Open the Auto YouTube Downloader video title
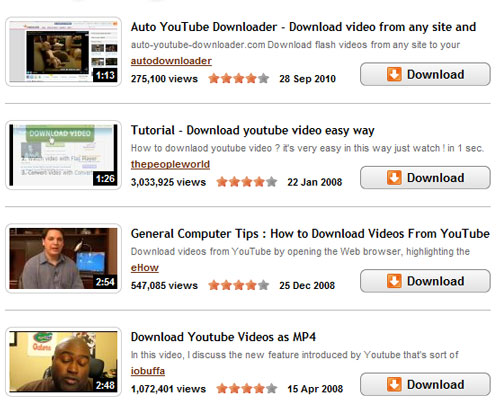The width and height of the screenshot is (500, 409). pyautogui.click(x=303, y=27)
